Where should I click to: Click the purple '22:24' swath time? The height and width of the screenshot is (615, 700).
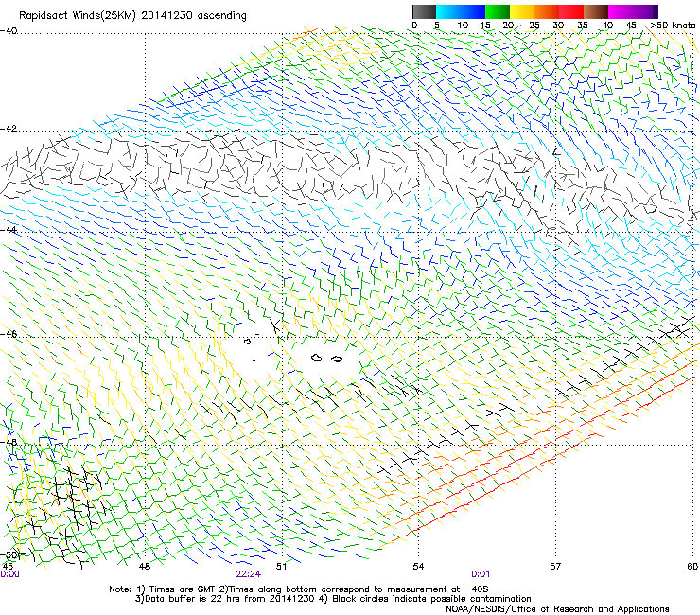click(x=248, y=574)
